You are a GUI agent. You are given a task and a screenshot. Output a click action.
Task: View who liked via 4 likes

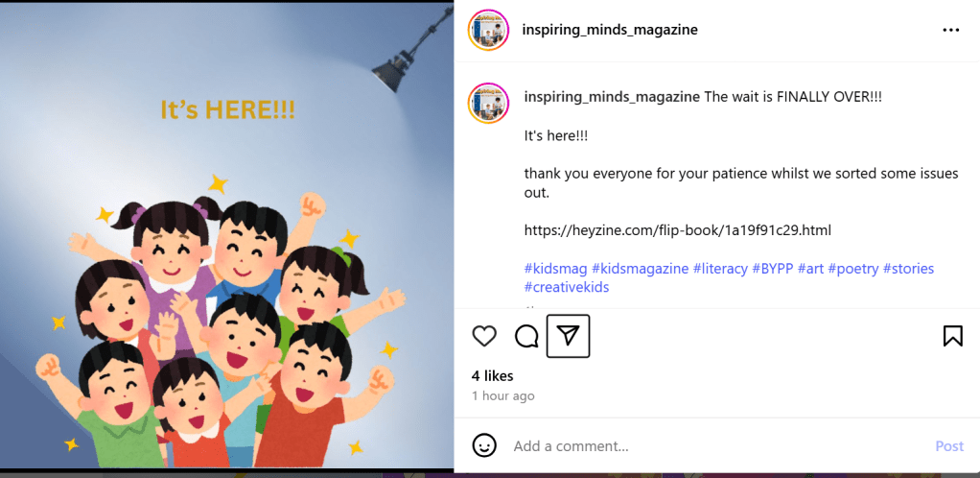tap(493, 376)
